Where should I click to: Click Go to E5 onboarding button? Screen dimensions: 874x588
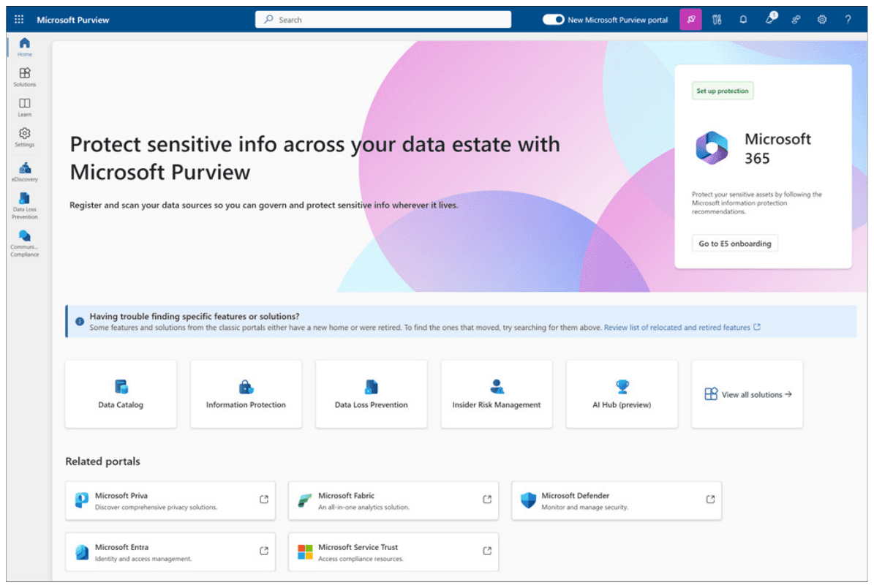(x=734, y=244)
